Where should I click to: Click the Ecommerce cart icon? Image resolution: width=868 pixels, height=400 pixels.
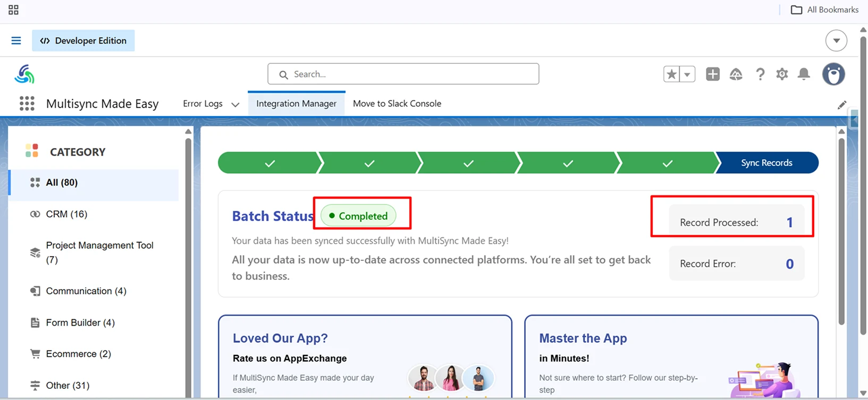click(x=35, y=354)
